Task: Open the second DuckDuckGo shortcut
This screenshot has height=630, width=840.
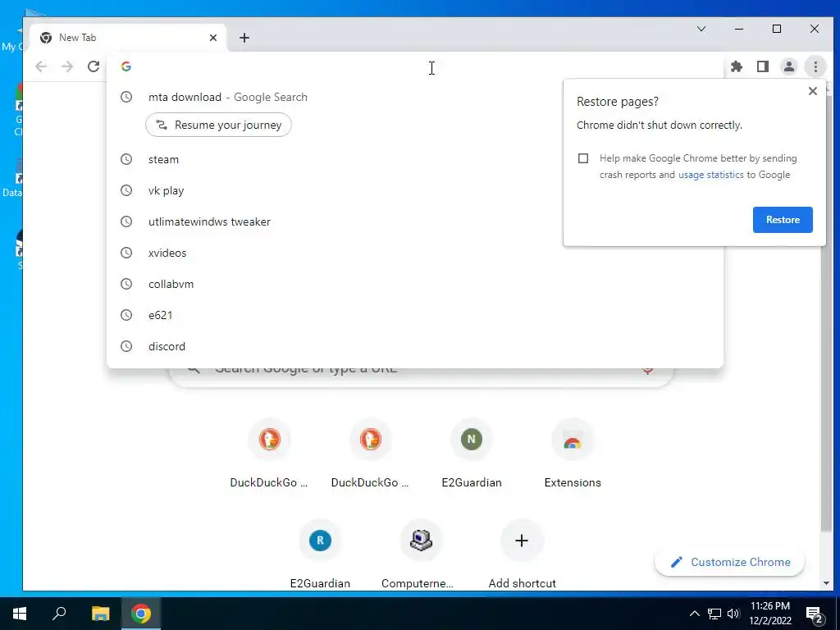Action: click(370, 454)
